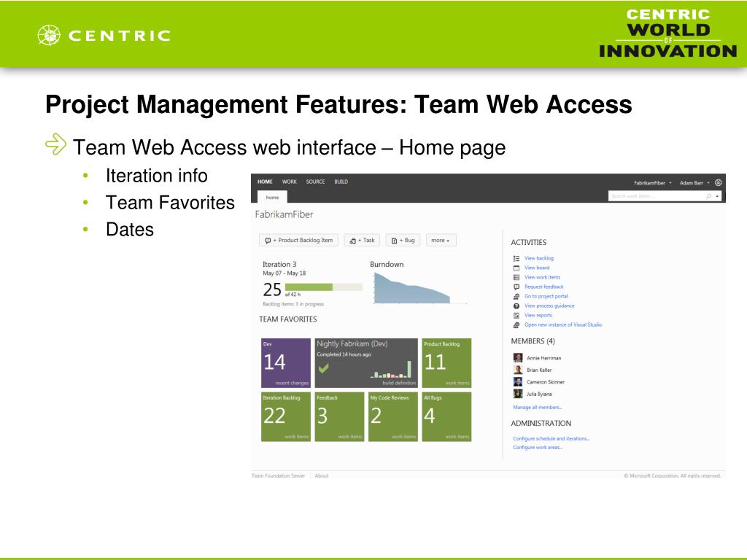747x560 pixels.
Task: Open new instance of Visual Studio link
Action: (563, 324)
